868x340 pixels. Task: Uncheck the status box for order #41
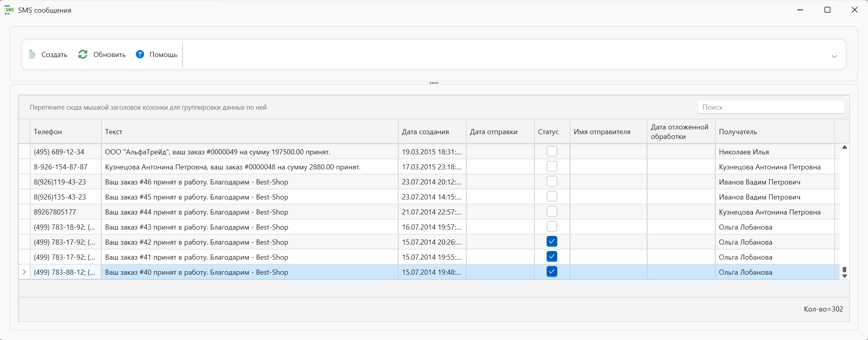pyautogui.click(x=552, y=256)
